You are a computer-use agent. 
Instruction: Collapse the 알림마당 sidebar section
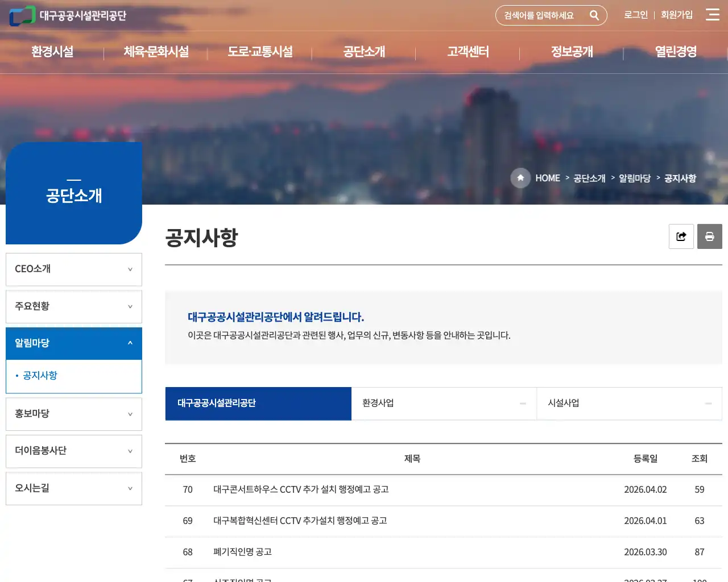pos(73,343)
